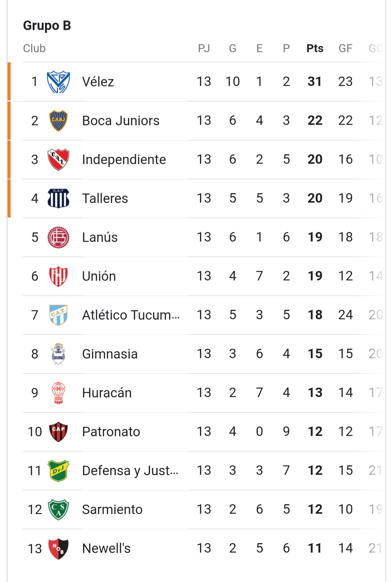Open the Sarmiento green crest
The width and height of the screenshot is (392, 582).
pyautogui.click(x=58, y=509)
